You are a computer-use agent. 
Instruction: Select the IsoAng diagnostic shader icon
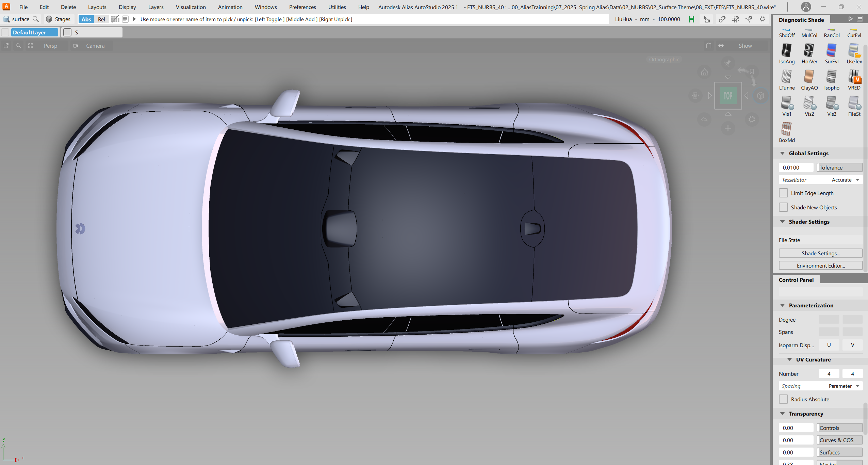(786, 51)
